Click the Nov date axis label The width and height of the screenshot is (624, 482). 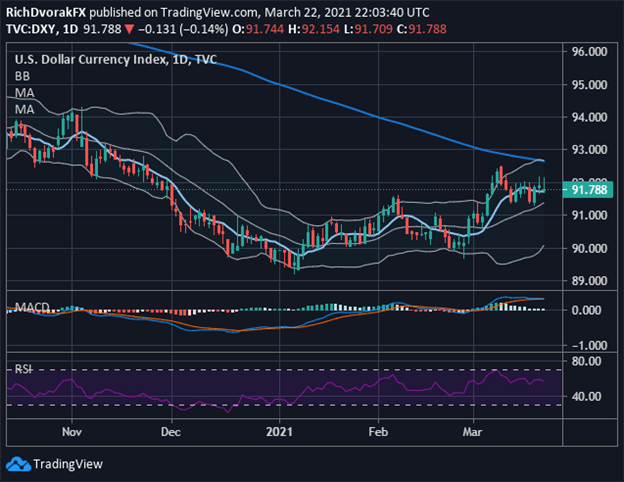(72, 432)
